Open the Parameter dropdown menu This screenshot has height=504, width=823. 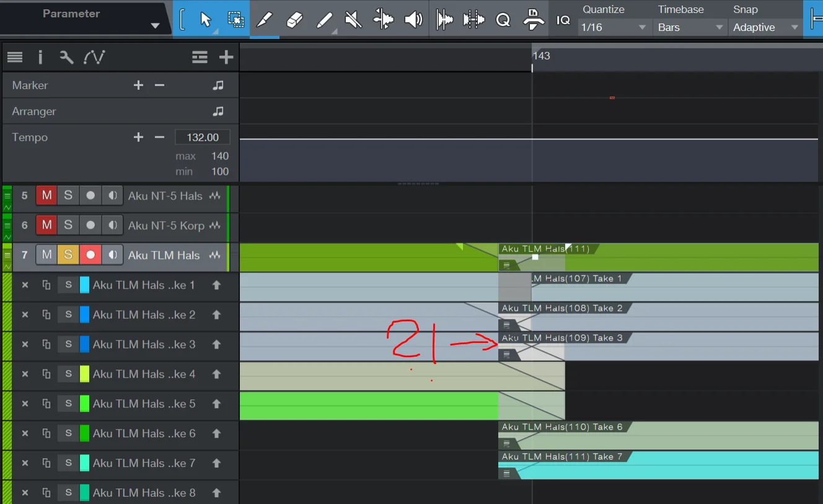155,26
